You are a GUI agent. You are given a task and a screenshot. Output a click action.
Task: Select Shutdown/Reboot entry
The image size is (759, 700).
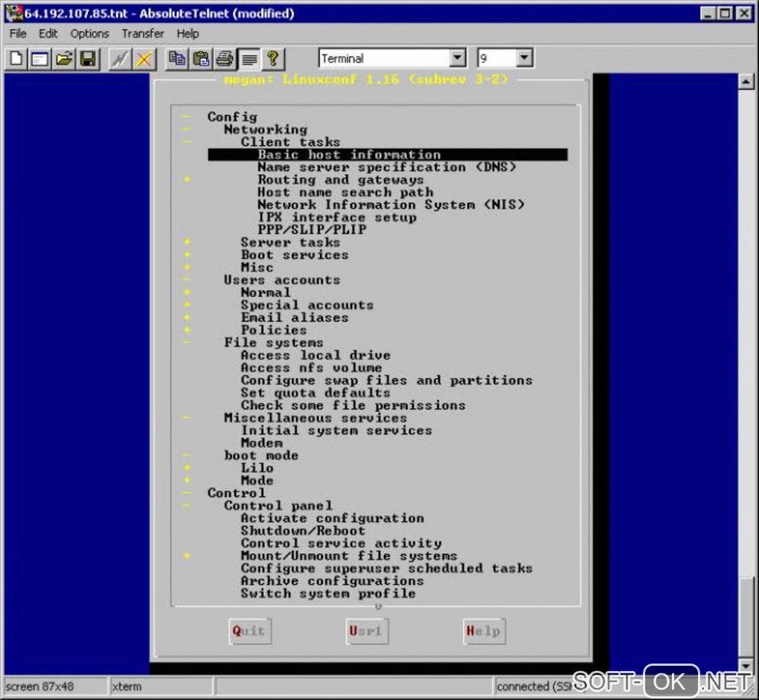tap(303, 530)
